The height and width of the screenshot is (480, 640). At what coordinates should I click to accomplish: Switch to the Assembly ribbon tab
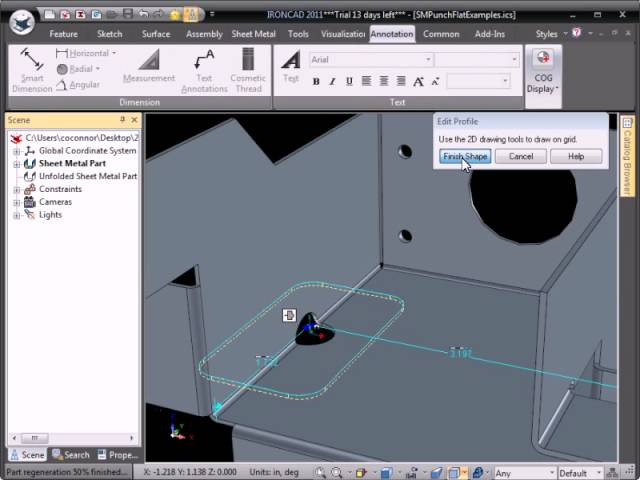pos(204,34)
